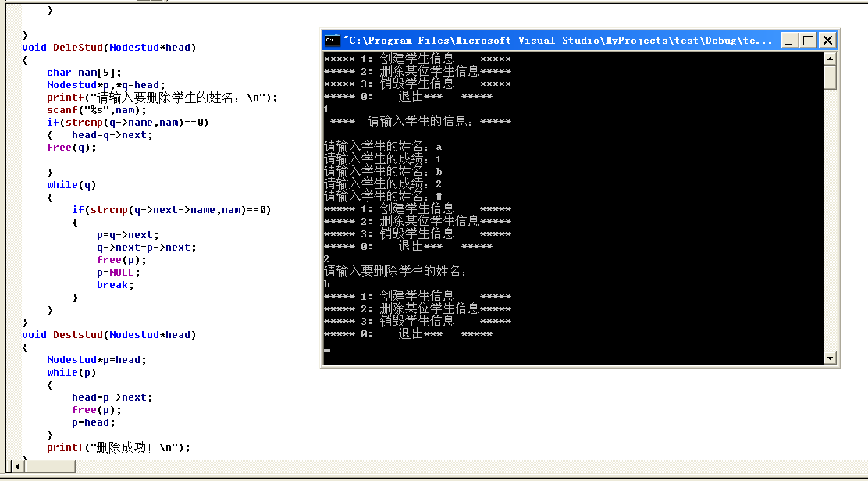Click editor horizontal scrollbar left arrow

tap(17, 467)
